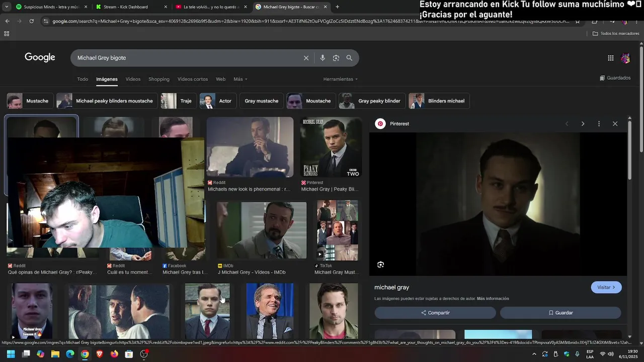Switch to the Shopping search tab

(x=159, y=79)
